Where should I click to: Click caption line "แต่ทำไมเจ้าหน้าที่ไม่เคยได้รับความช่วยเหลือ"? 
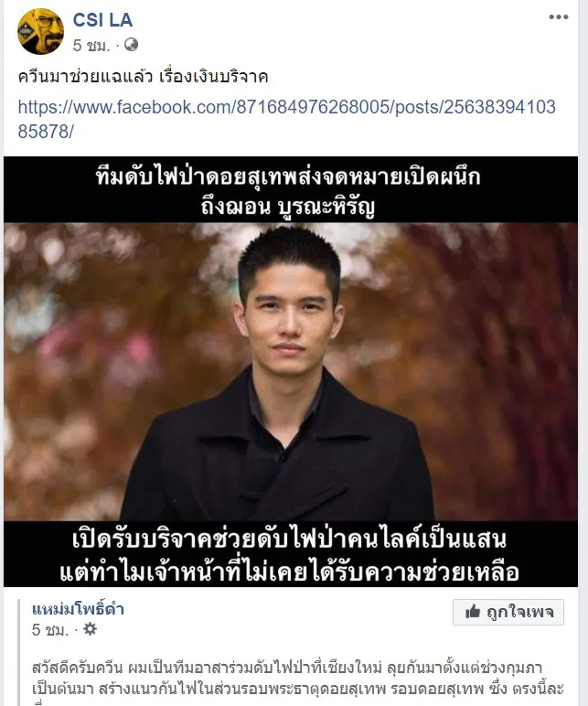click(x=290, y=572)
